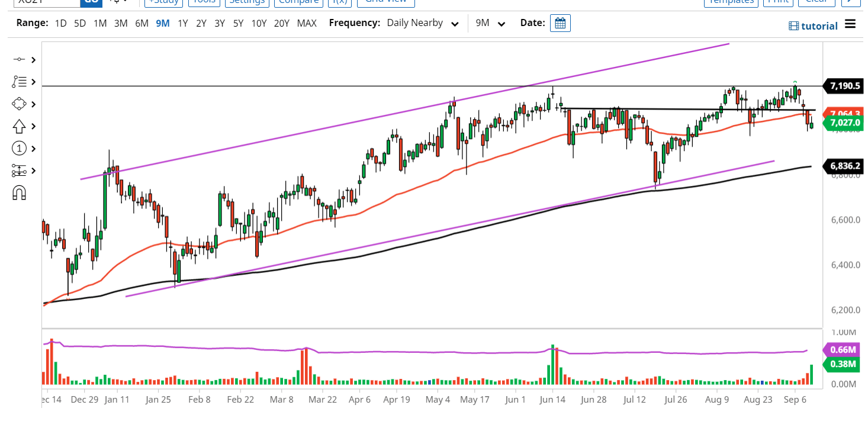Screen dimensions: 868x421
Task: Open the Settings menu
Action: click(247, 2)
